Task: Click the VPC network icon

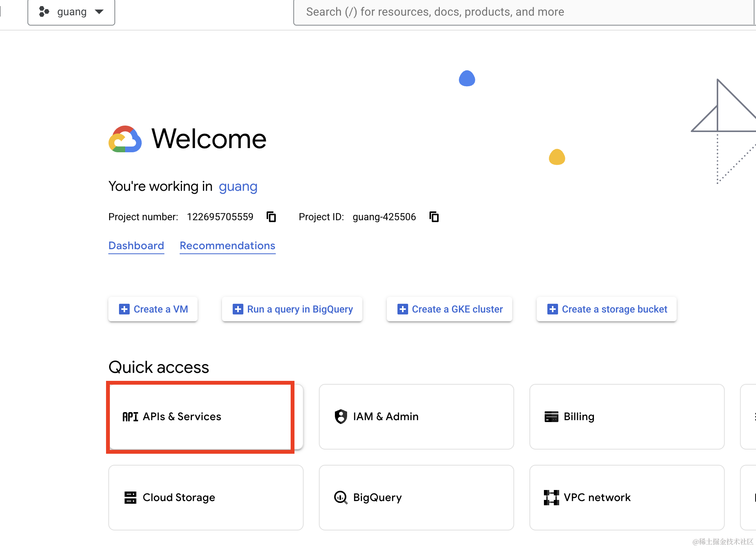Action: click(x=551, y=498)
